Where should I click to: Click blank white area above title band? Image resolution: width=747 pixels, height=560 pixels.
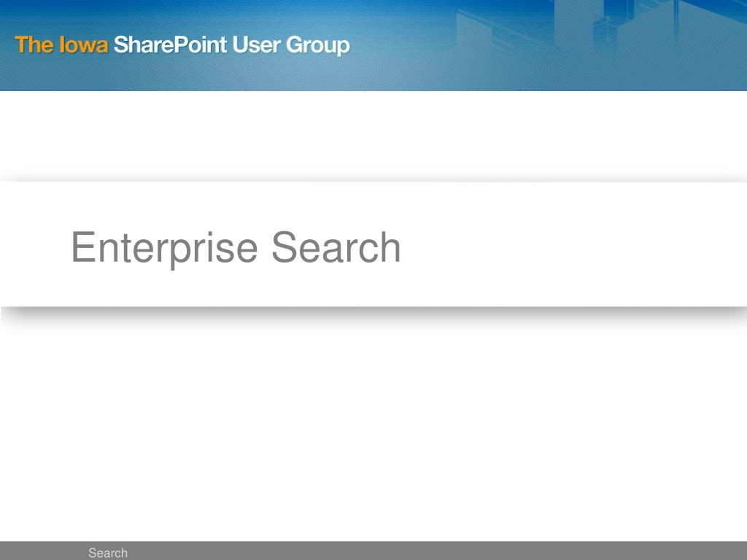click(373, 136)
